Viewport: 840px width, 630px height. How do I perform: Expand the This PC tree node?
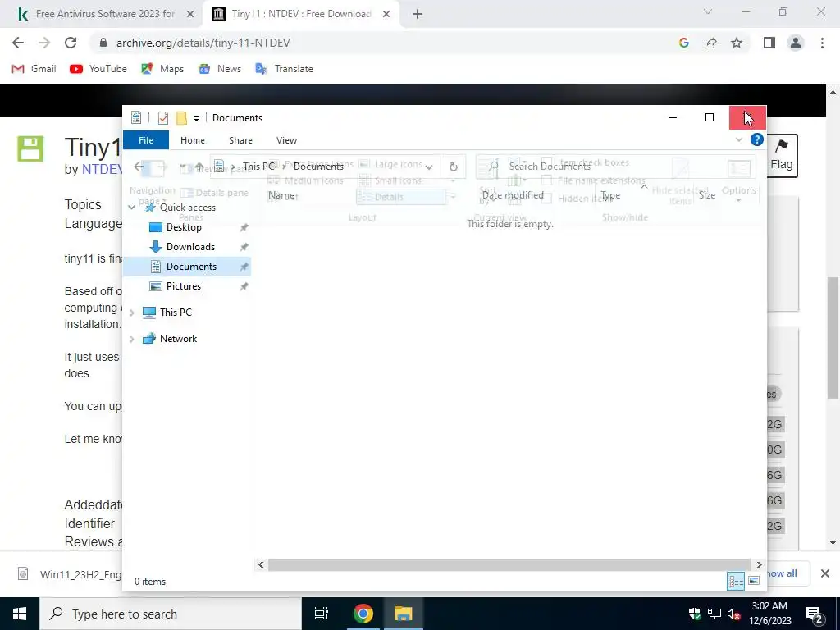pos(132,313)
